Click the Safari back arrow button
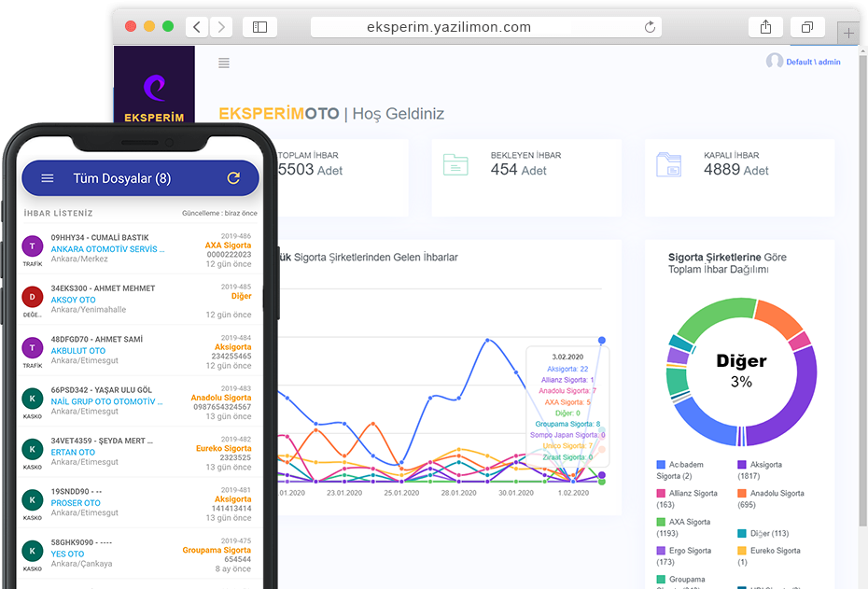This screenshot has height=589, width=868. [197, 27]
